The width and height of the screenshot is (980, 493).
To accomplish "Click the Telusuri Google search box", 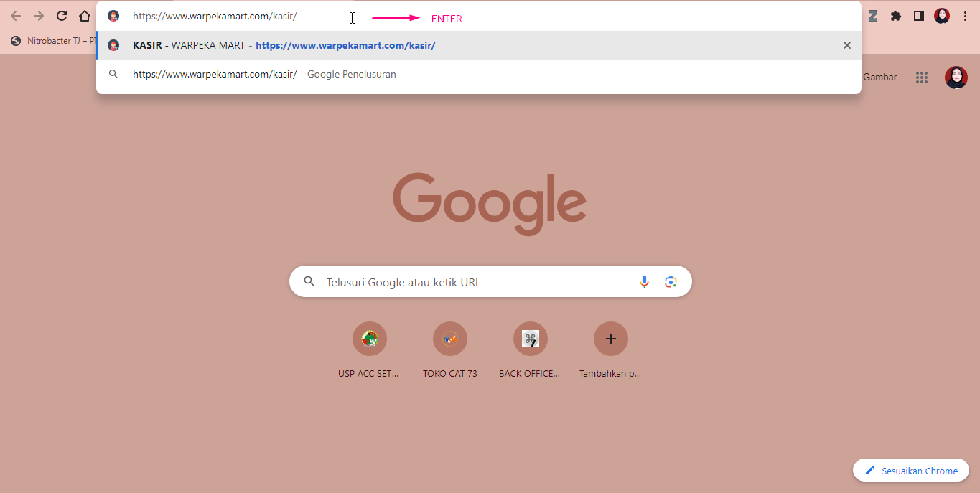I will tap(490, 282).
